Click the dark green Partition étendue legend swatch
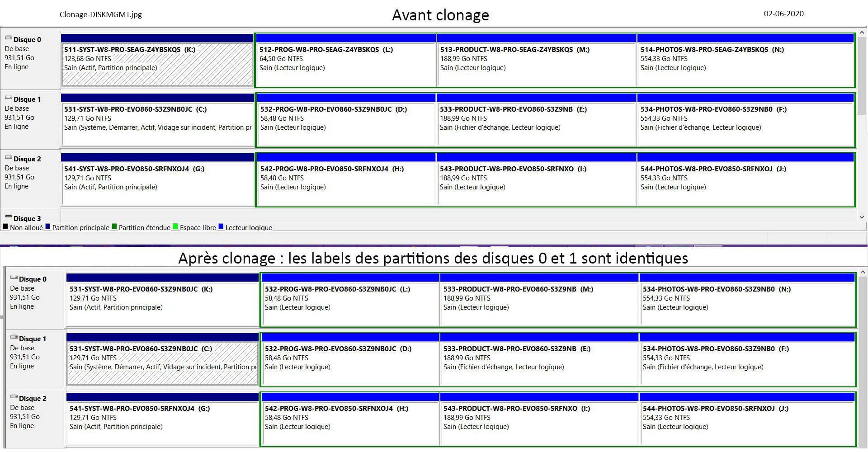 tap(114, 227)
